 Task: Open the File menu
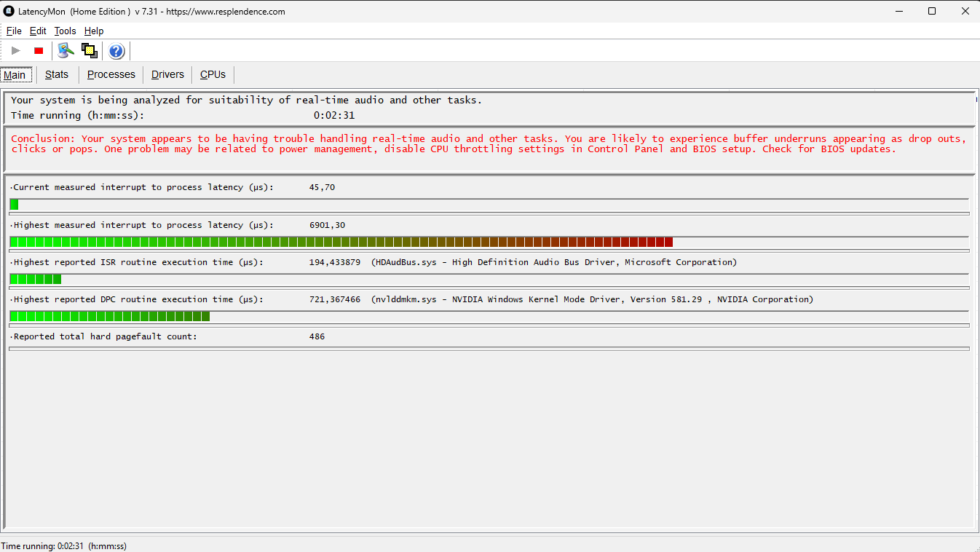coord(14,31)
